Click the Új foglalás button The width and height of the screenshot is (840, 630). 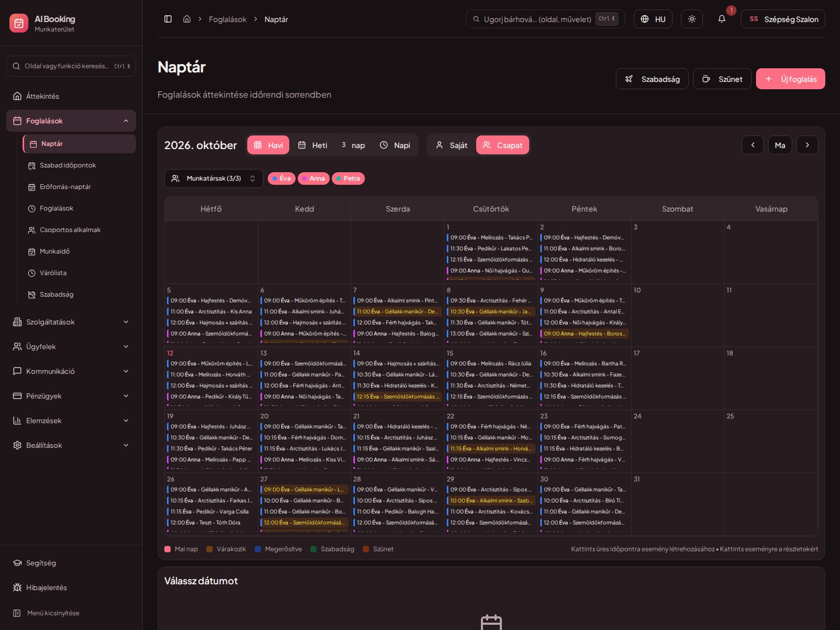pos(791,79)
